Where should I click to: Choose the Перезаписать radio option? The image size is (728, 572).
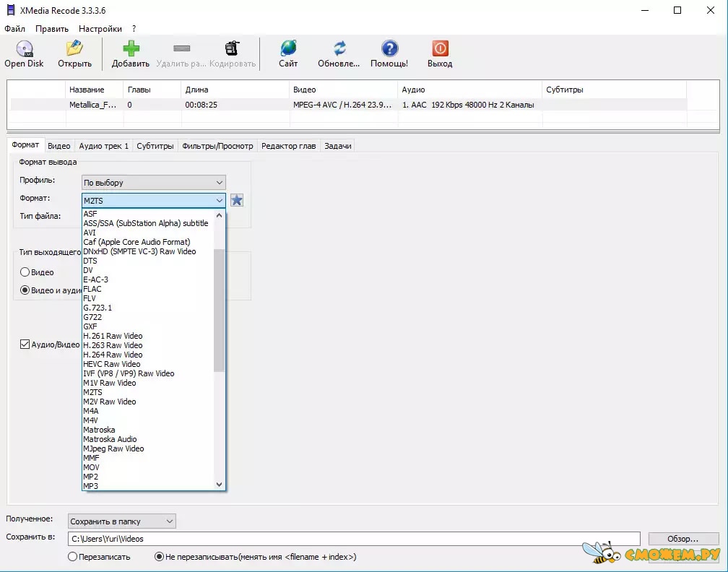72,556
